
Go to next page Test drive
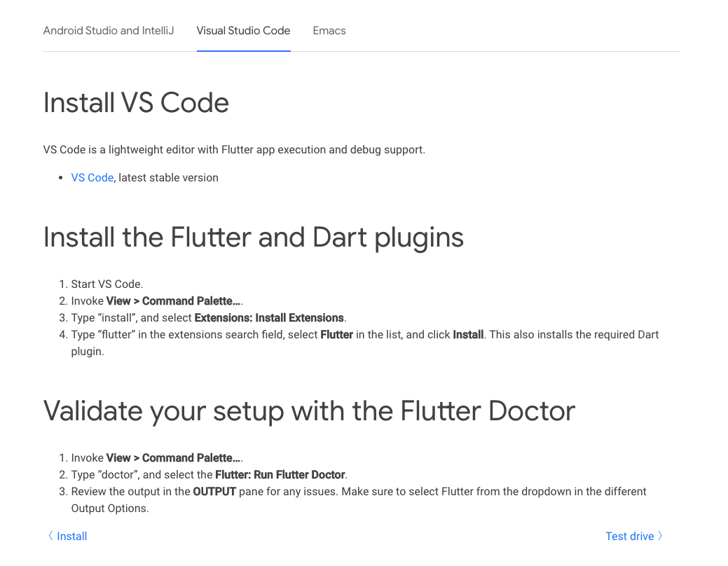[630, 537]
